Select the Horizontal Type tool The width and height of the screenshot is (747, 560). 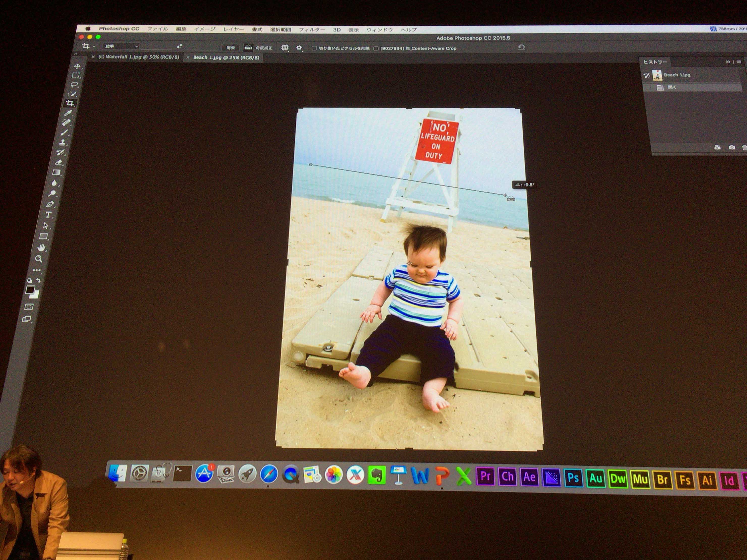(49, 215)
